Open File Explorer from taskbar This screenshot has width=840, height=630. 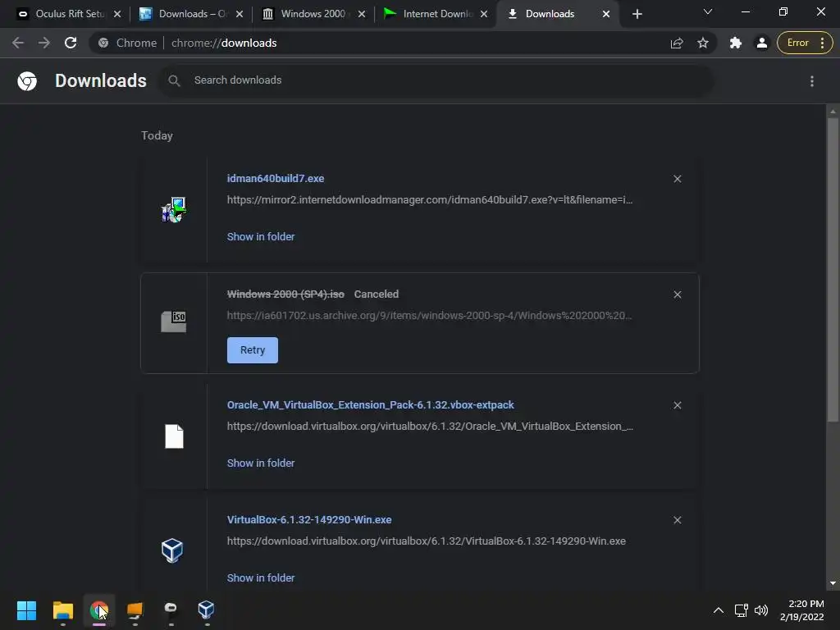[62, 610]
